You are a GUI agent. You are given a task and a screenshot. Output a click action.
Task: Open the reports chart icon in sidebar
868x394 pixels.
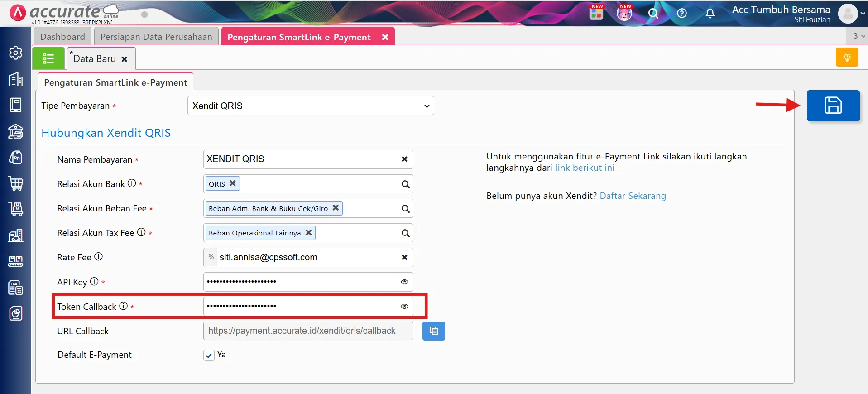pyautogui.click(x=16, y=313)
